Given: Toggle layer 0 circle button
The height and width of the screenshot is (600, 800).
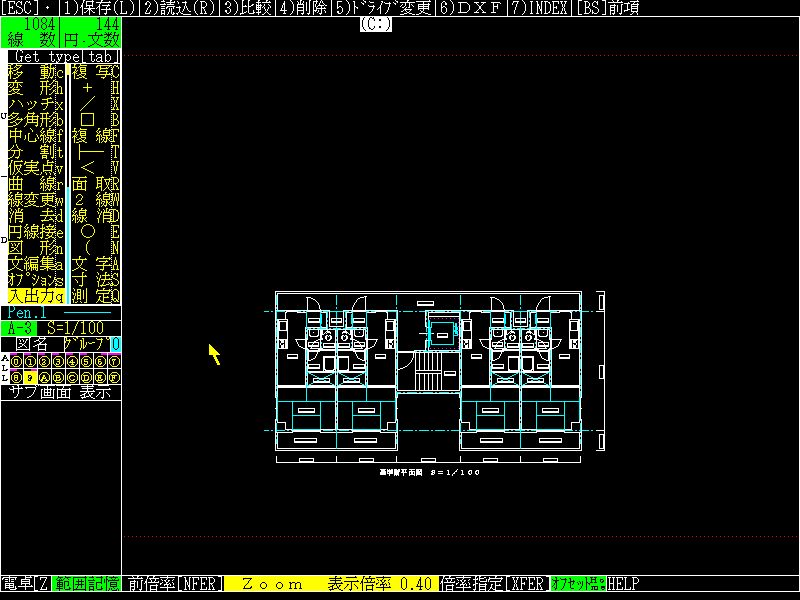Looking at the screenshot, I should (x=16, y=361).
